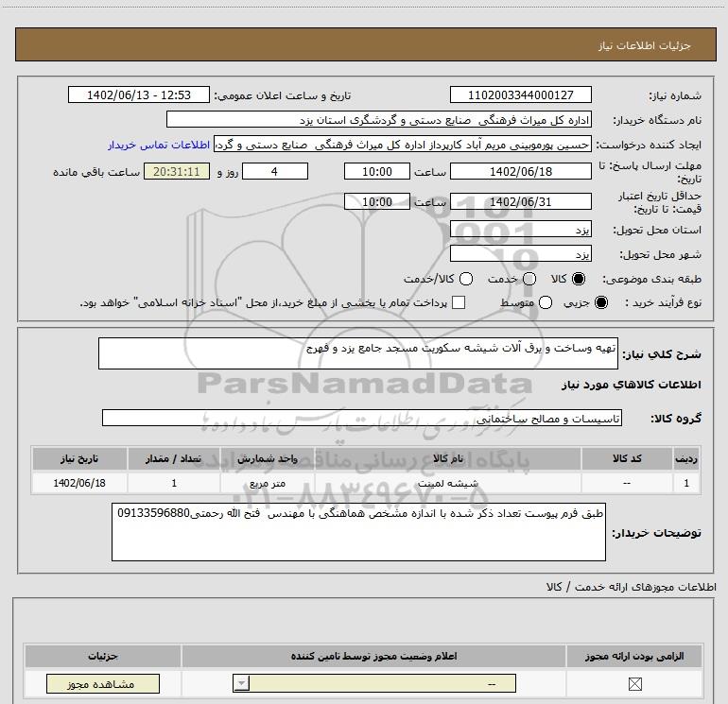This screenshot has height=704, width=728.
Task: Click the واحد شمارش column header
Action: (x=267, y=458)
